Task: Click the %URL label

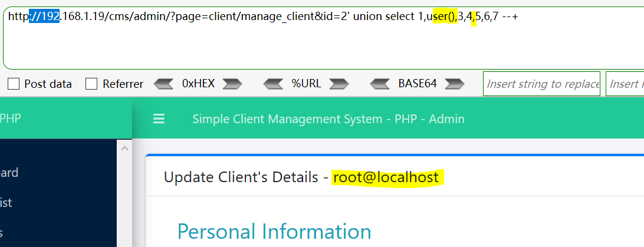Action: pos(307,84)
